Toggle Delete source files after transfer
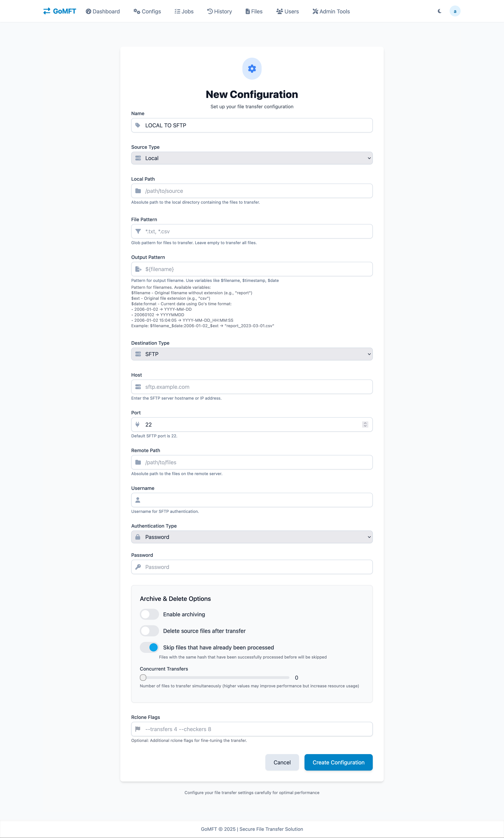This screenshot has height=838, width=504. coord(149,631)
